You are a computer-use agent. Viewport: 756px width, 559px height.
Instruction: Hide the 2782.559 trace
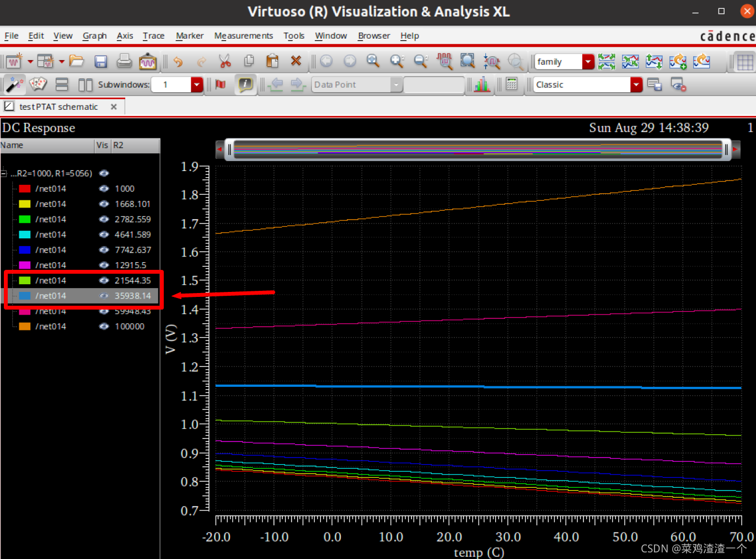click(x=104, y=219)
